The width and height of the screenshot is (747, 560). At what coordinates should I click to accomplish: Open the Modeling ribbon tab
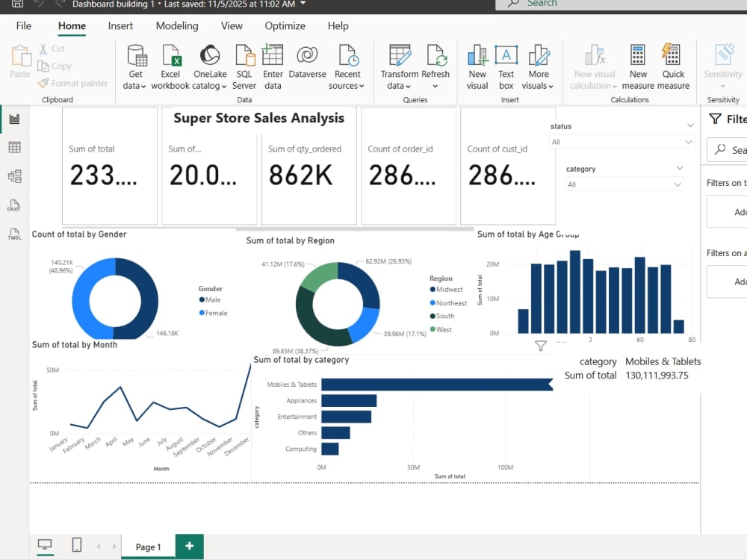tap(177, 25)
